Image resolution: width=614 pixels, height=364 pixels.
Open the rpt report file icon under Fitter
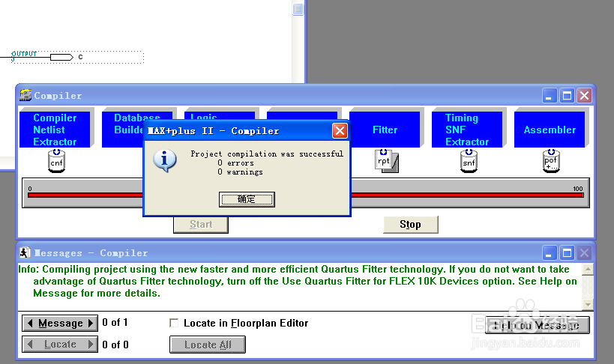387,161
